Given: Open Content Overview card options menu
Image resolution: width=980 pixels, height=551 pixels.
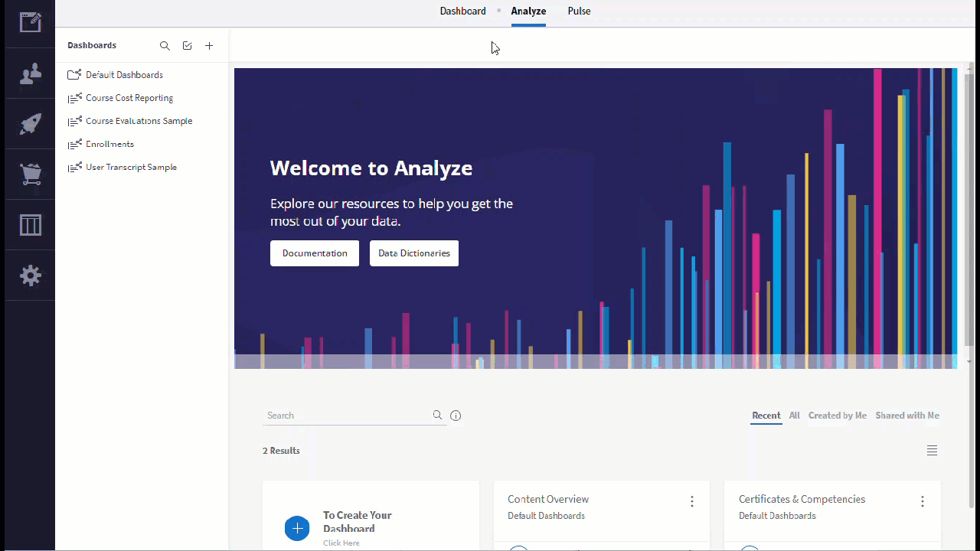Looking at the screenshot, I should point(691,501).
